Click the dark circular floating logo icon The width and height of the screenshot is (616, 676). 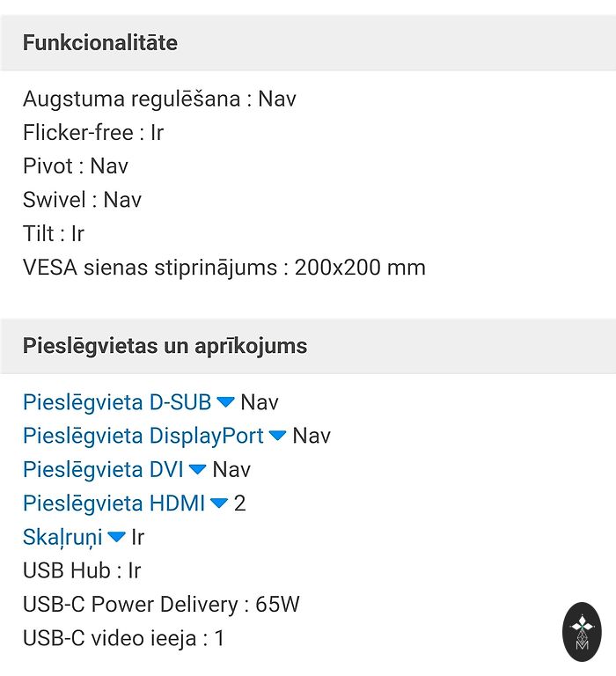tap(581, 631)
